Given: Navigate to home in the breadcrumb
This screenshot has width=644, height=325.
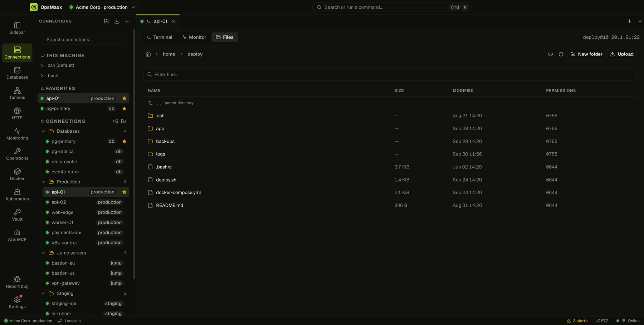Looking at the screenshot, I should click(169, 54).
